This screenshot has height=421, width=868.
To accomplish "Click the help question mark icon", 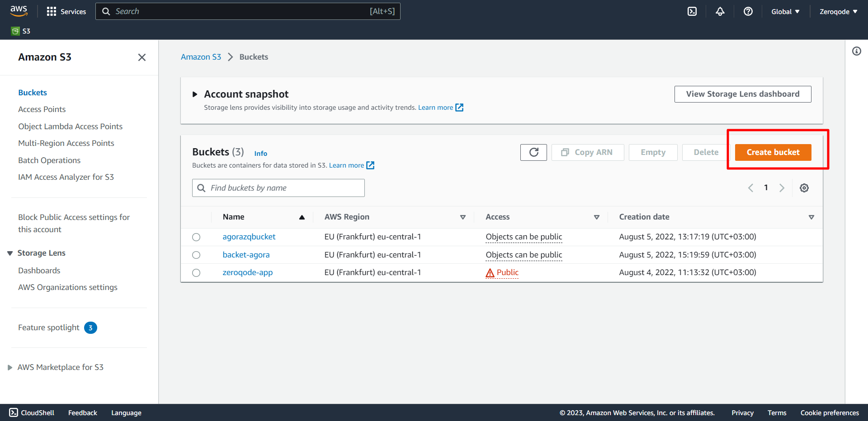I will coord(748,11).
